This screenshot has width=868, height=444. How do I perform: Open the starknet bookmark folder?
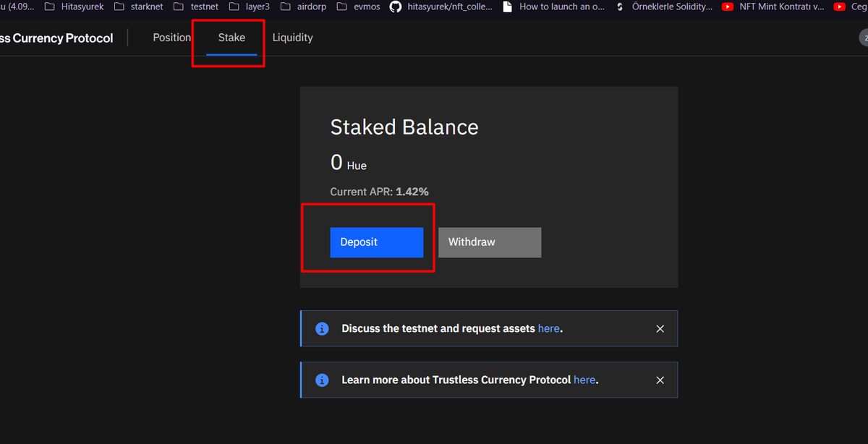click(x=138, y=7)
